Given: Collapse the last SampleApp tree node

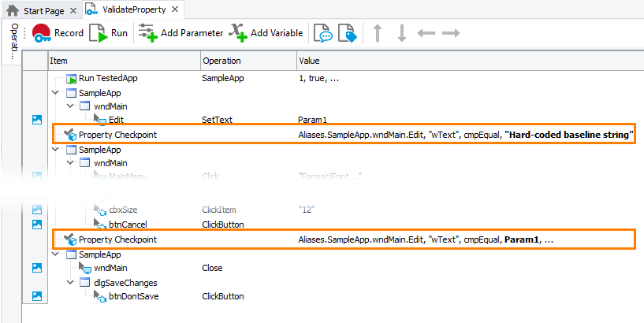Looking at the screenshot, I should pyautogui.click(x=54, y=255).
